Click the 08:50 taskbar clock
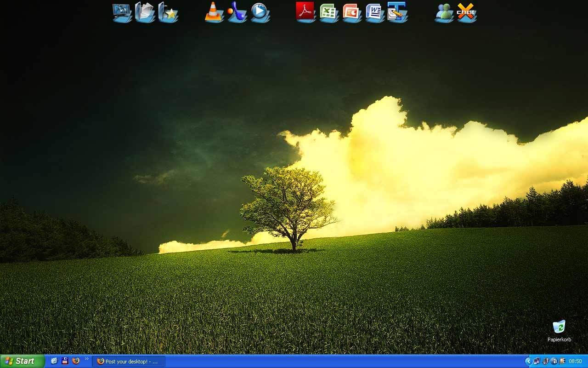Screen dimensions: 588x368 576,362
